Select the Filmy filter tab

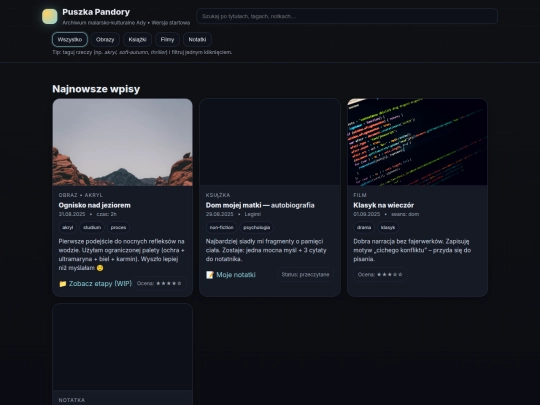pyautogui.click(x=167, y=40)
